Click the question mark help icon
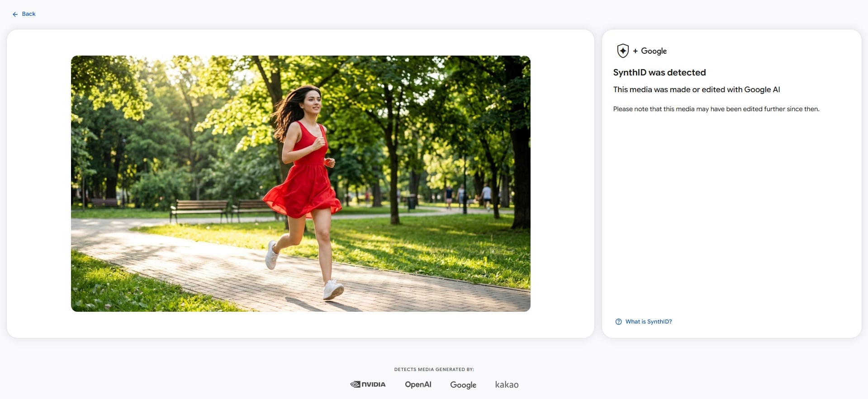The width and height of the screenshot is (868, 399). click(x=618, y=322)
